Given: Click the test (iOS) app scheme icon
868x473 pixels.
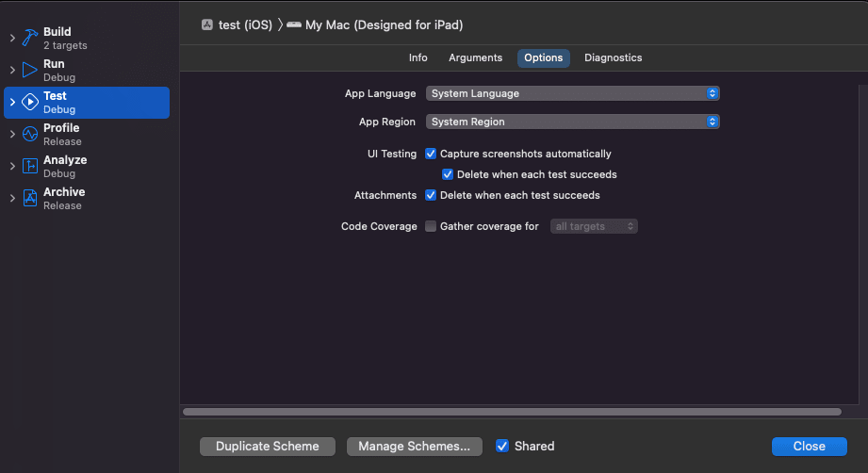Looking at the screenshot, I should [x=207, y=24].
